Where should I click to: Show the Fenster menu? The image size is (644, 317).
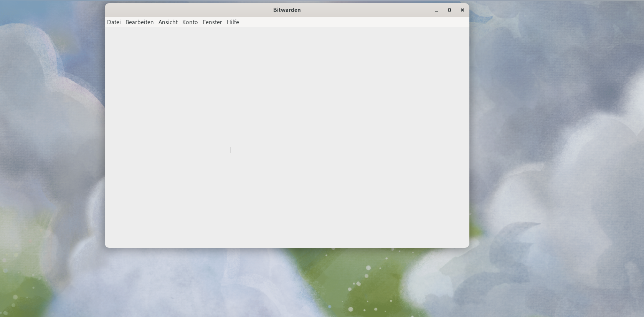[x=212, y=22]
